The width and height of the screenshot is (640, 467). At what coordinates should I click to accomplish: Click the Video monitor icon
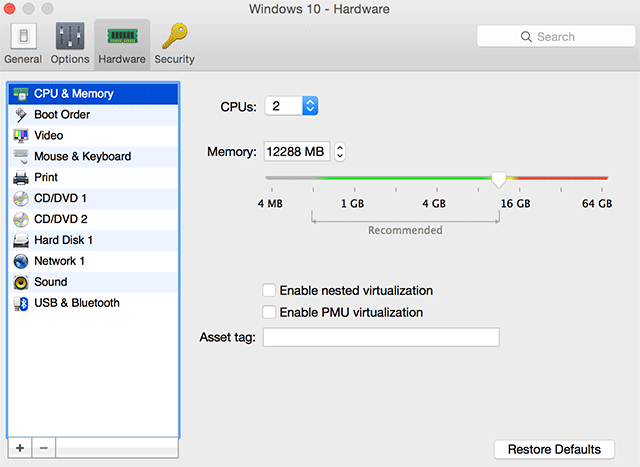(x=21, y=136)
